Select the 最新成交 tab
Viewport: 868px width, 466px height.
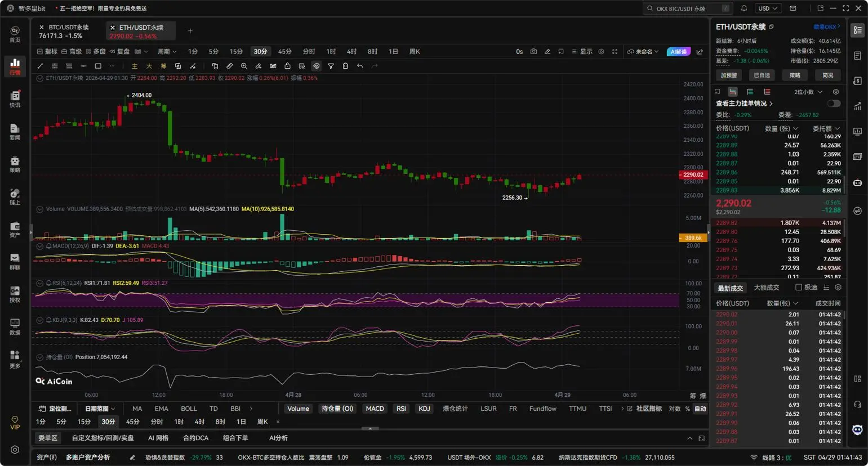coord(731,288)
